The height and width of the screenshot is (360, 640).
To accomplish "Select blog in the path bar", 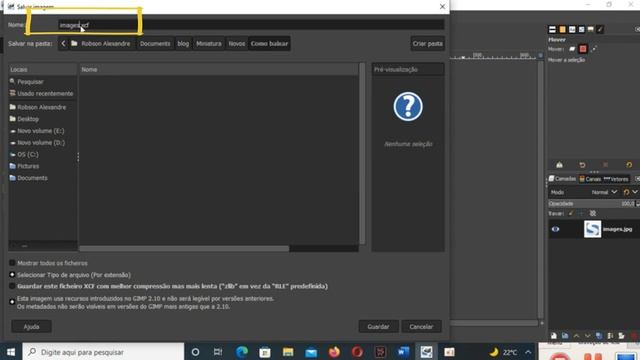I will [x=183, y=43].
